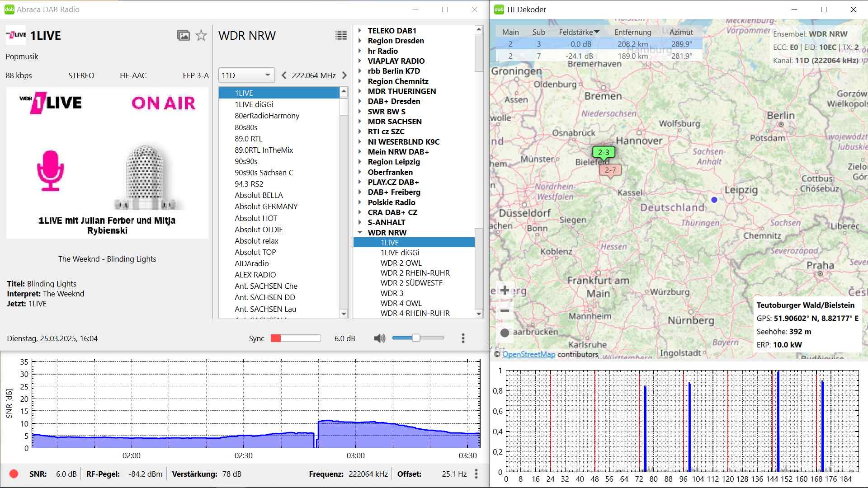Expand the MDR SACHSEN ensemble
This screenshot has height=488, width=868.
(360, 122)
